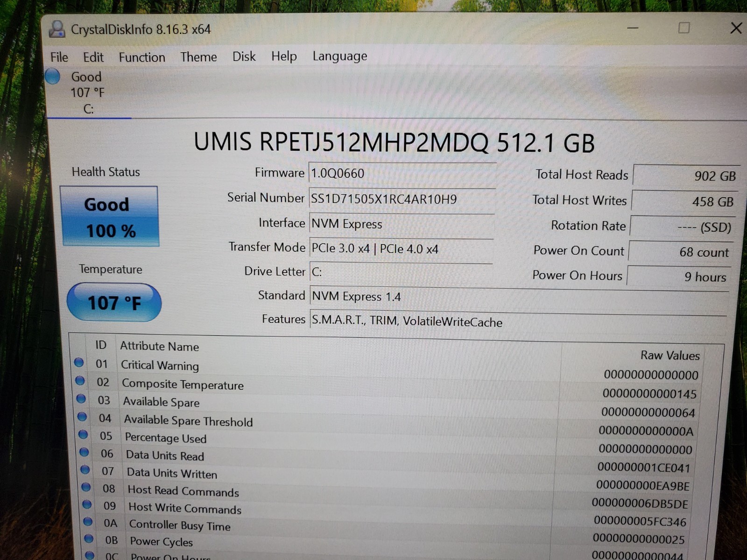The height and width of the screenshot is (560, 747).
Task: Click the disk title UMIS RPETJ512MHP2MDQ 512.1 GB
Action: [395, 142]
